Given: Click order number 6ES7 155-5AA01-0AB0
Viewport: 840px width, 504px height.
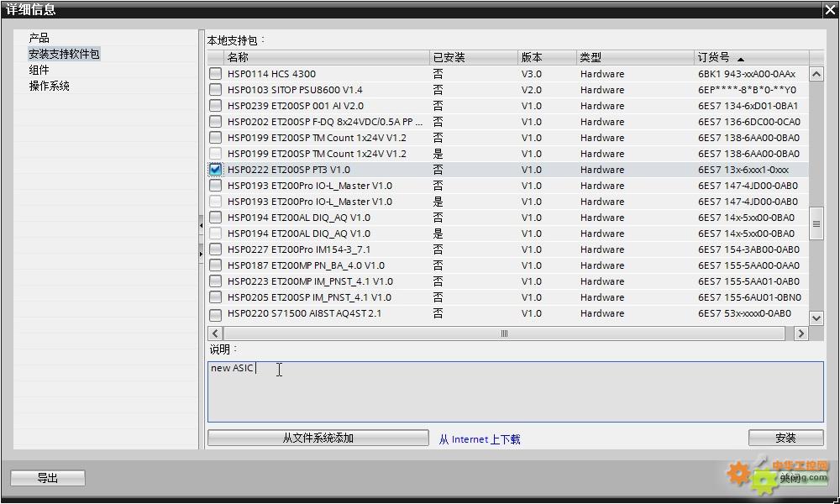Looking at the screenshot, I should (x=748, y=281).
